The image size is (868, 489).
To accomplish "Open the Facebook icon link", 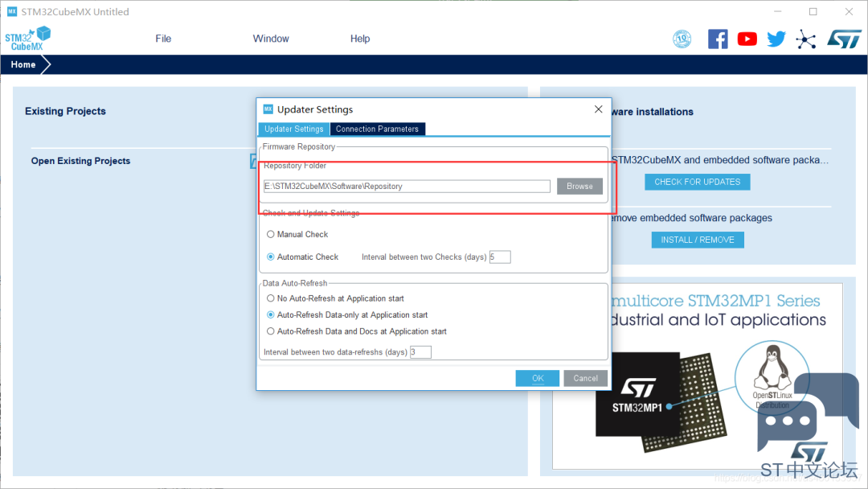I will pyautogui.click(x=718, y=39).
